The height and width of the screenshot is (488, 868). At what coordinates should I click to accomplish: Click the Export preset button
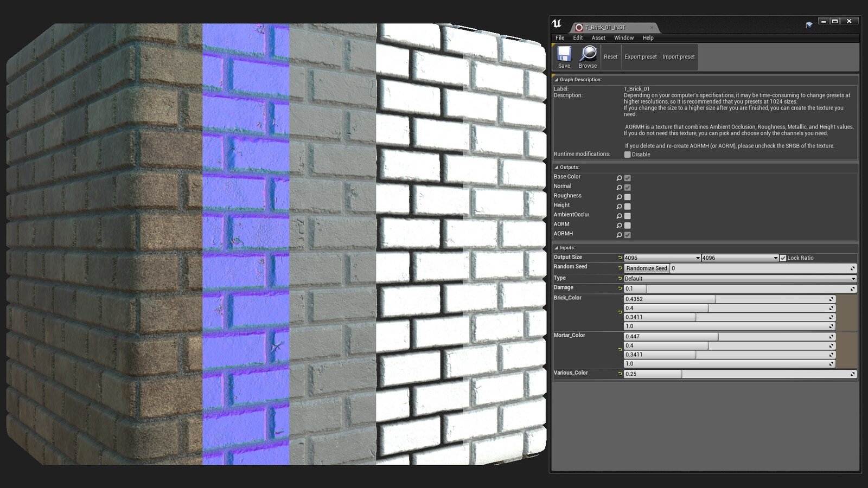pyautogui.click(x=640, y=57)
